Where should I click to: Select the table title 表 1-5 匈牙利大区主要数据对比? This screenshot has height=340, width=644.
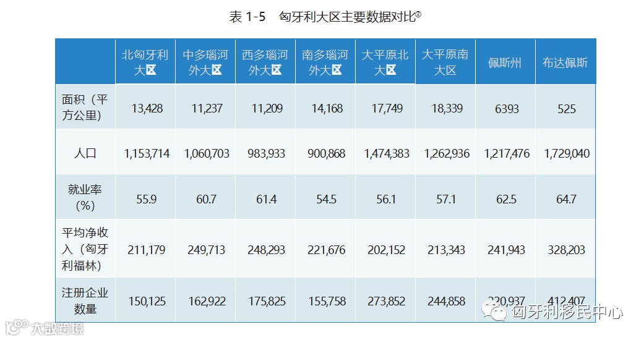(325, 17)
